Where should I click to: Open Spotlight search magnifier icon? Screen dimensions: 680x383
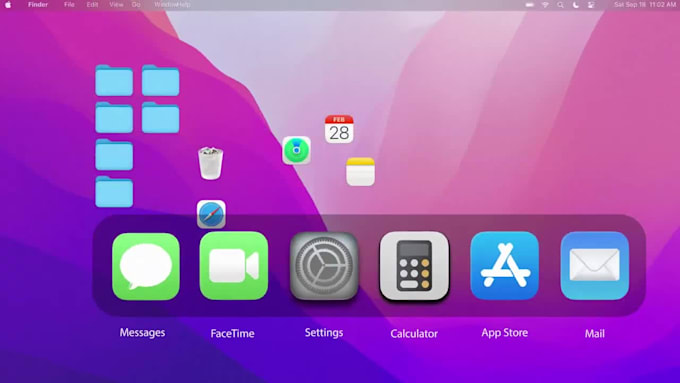[x=560, y=5]
